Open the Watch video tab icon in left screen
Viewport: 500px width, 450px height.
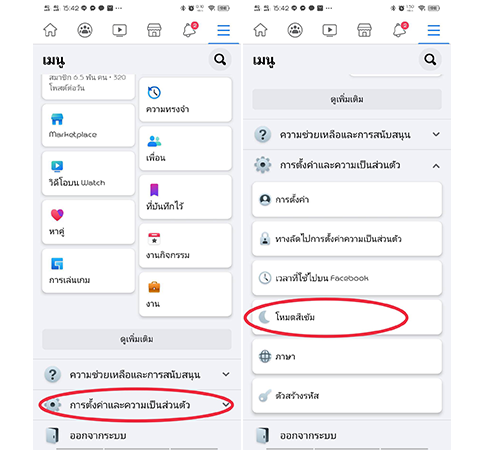[119, 30]
